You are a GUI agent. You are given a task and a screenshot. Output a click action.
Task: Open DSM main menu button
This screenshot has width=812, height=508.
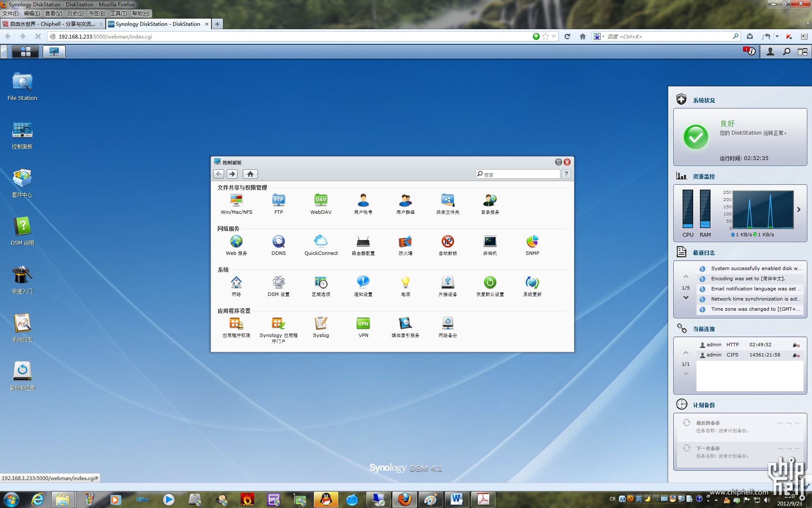(x=25, y=52)
